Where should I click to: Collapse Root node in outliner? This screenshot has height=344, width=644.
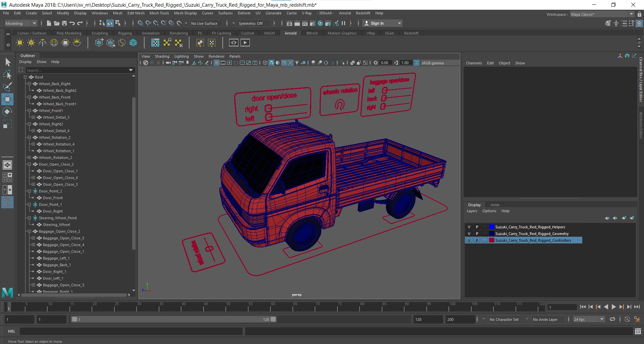click(25, 77)
